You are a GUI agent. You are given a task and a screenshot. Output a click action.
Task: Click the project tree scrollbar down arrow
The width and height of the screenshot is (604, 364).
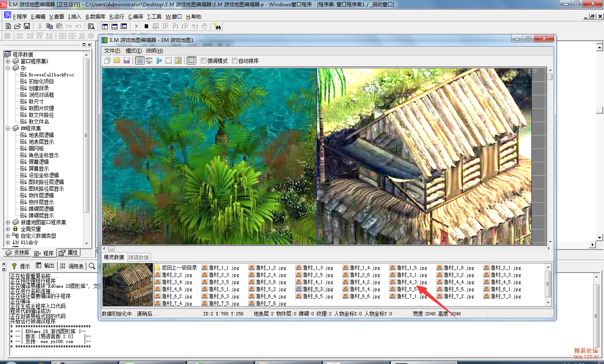(x=86, y=243)
